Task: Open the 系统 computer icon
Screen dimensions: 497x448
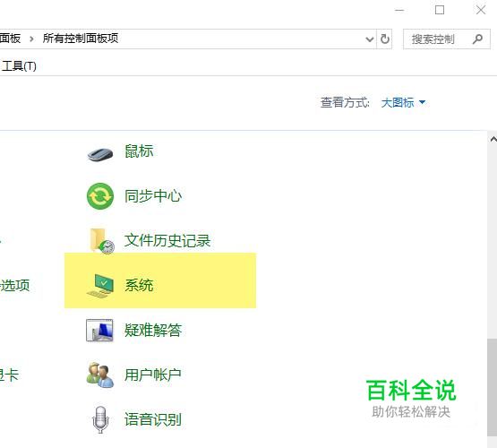Action: (x=100, y=286)
